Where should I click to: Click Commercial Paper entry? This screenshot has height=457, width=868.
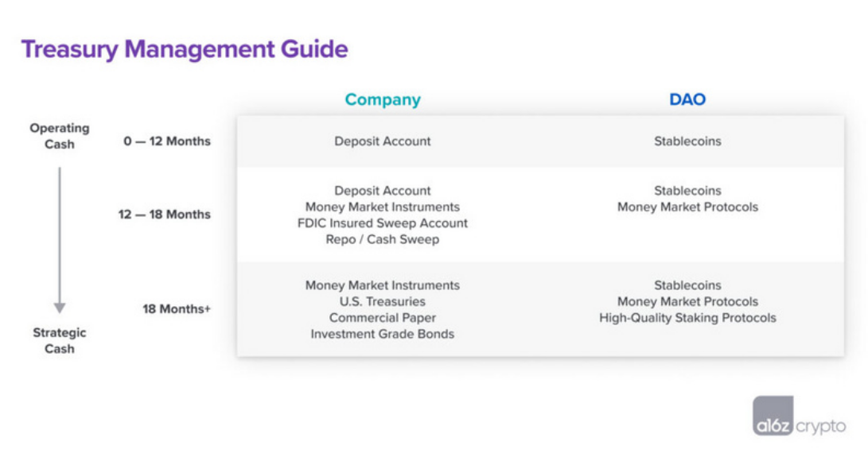[383, 318]
